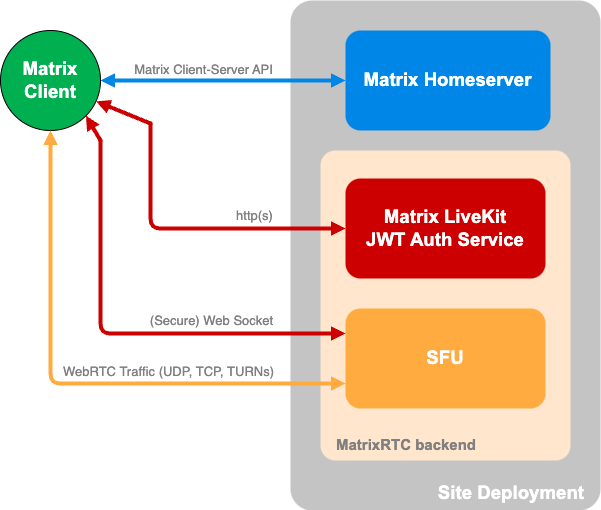Click the orange arrowhead entering the SFU box
The height and width of the screenshot is (510, 601).
click(x=338, y=382)
